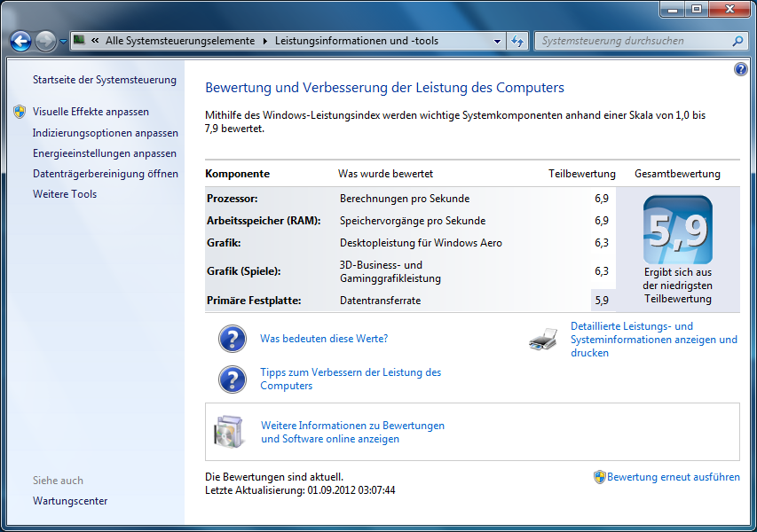Open 'Indizierungsoptionen anpassen'
Screen dimensions: 757x532
tap(106, 133)
